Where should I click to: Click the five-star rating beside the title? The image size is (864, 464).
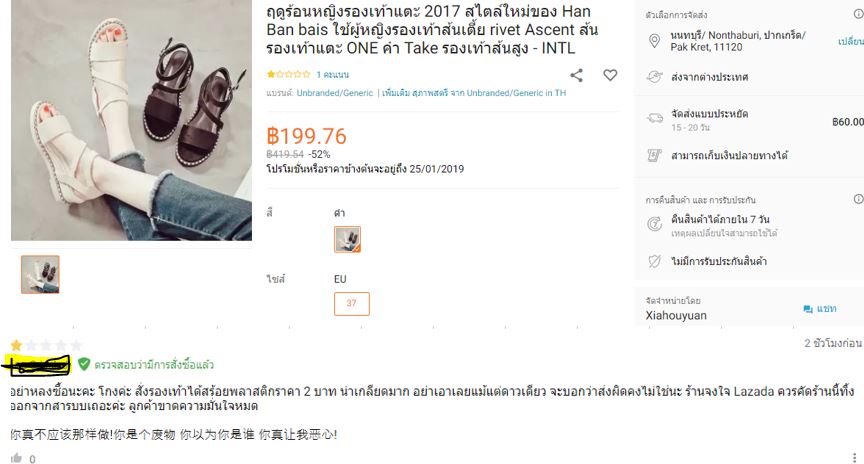(x=288, y=74)
